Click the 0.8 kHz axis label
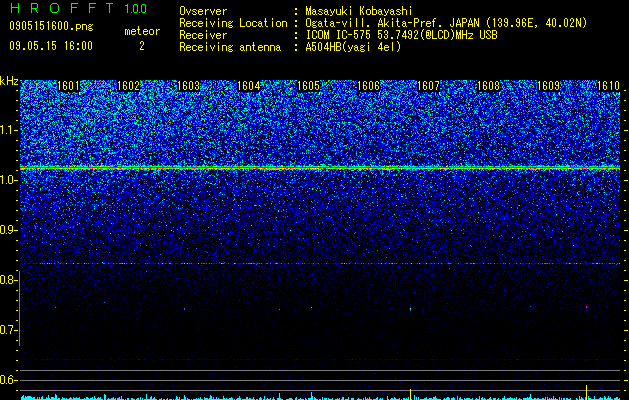 coord(9,280)
